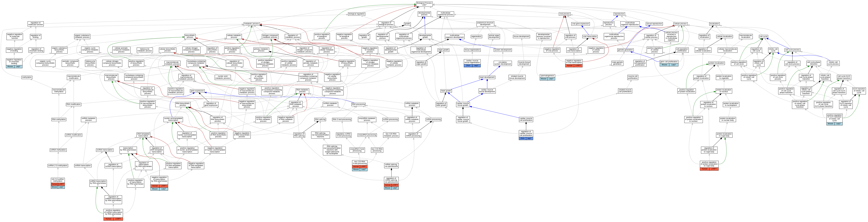868x222 pixels.
Task: Select the "RNA 3'-end processing" node
Action: point(342,119)
